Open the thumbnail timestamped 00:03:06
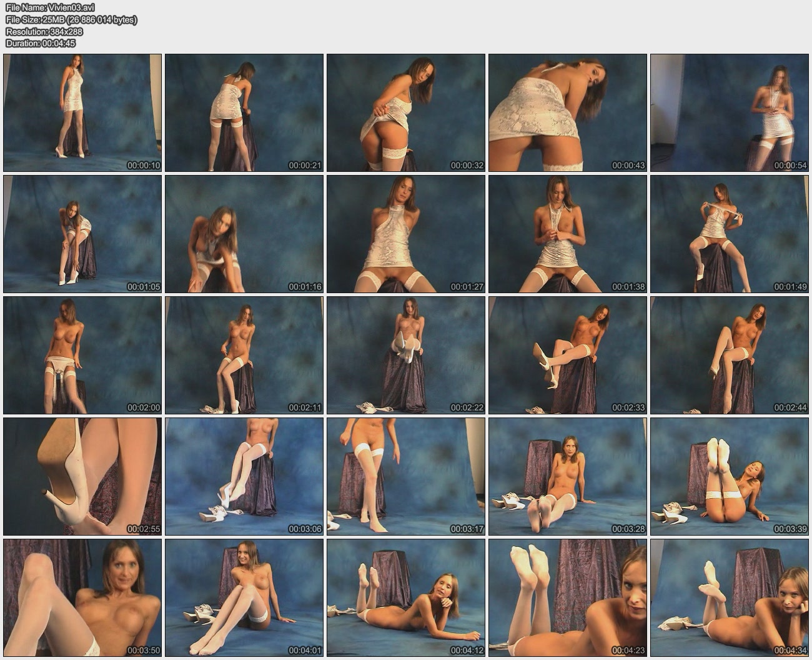 [244, 476]
